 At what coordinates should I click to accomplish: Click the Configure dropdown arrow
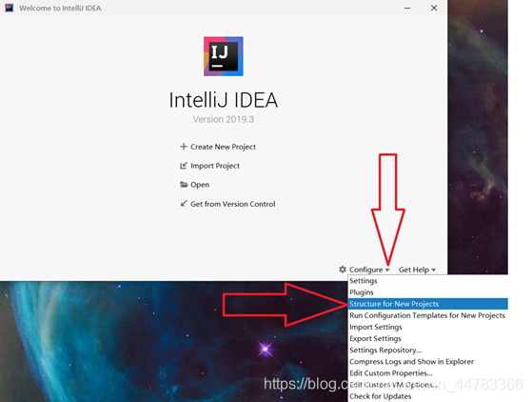pyautogui.click(x=387, y=271)
